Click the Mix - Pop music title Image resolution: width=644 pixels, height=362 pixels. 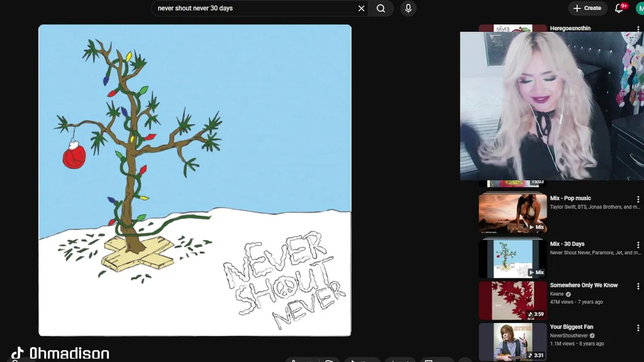tap(571, 198)
